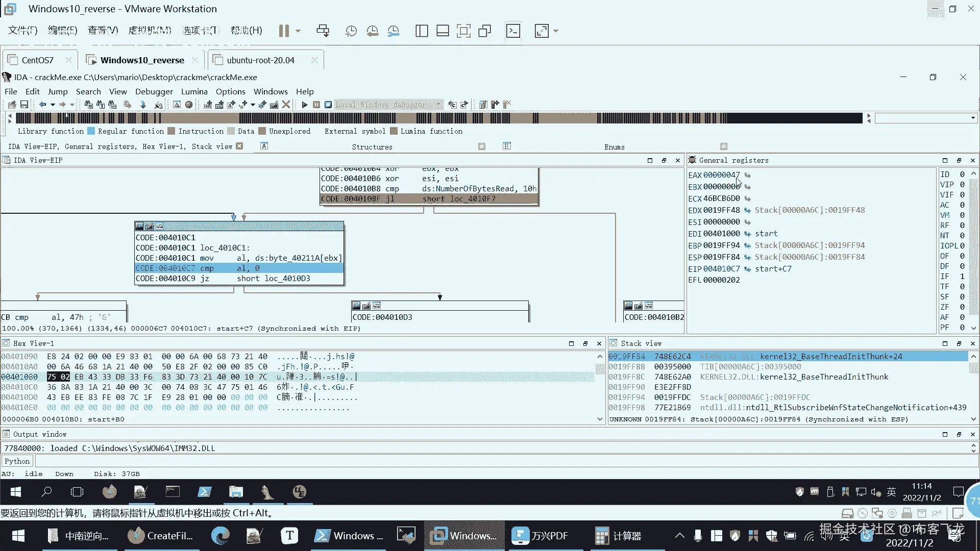Click first icon in CODE:004010D3 node header
The width and height of the screenshot is (980, 551).
357,306
